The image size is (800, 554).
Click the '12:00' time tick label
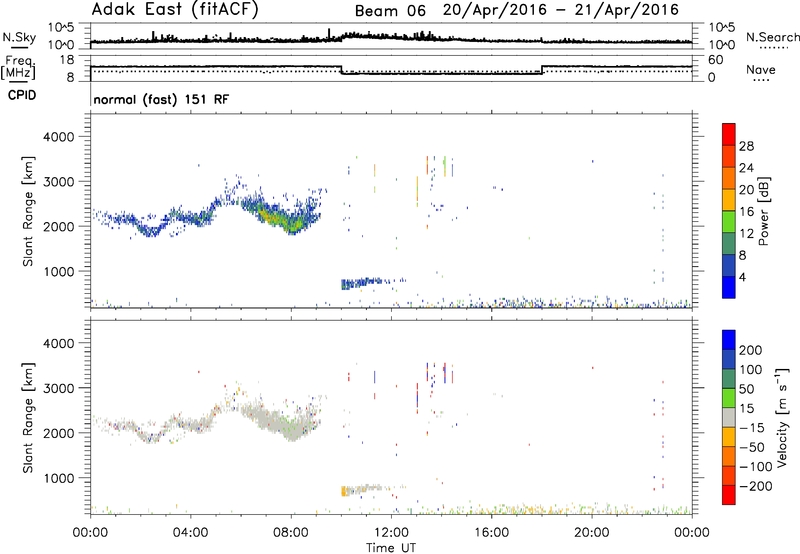click(x=391, y=533)
